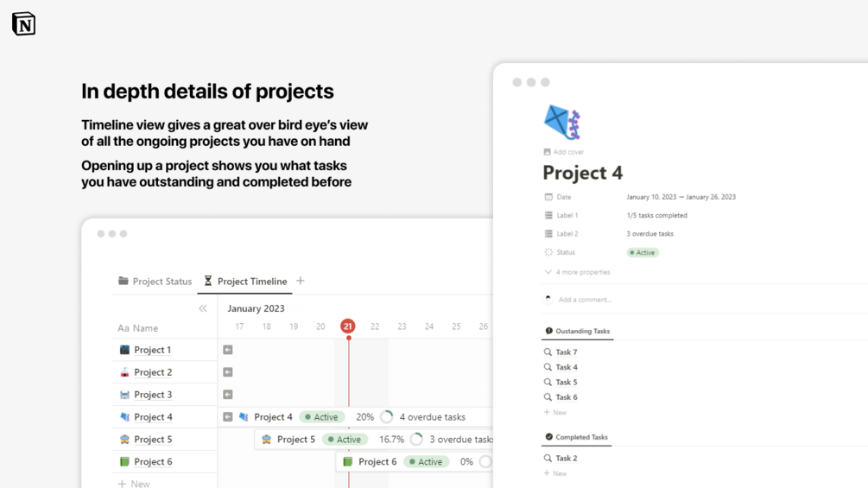Click 4 overdue tasks on Project 4 bar

[x=433, y=417]
